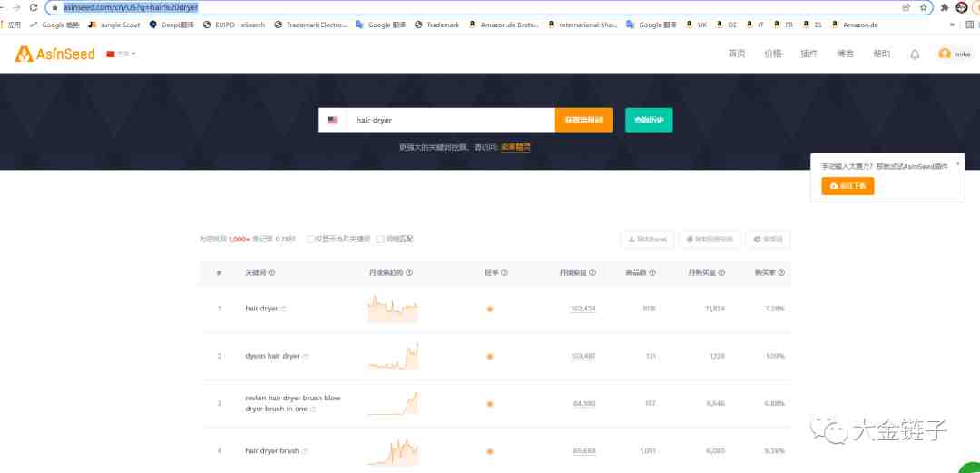
Task: Check the 词组匹配 checkbox
Action: (379, 240)
